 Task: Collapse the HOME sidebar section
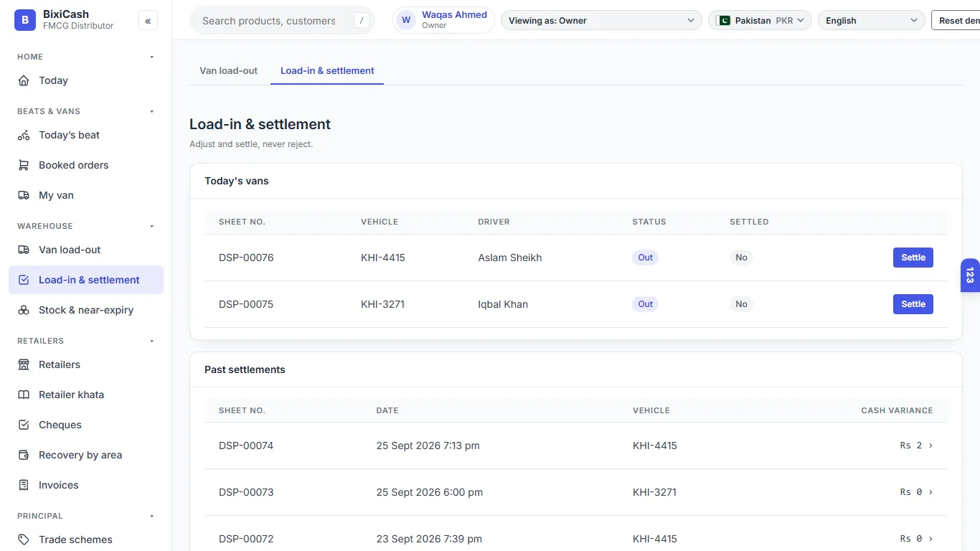tap(151, 57)
